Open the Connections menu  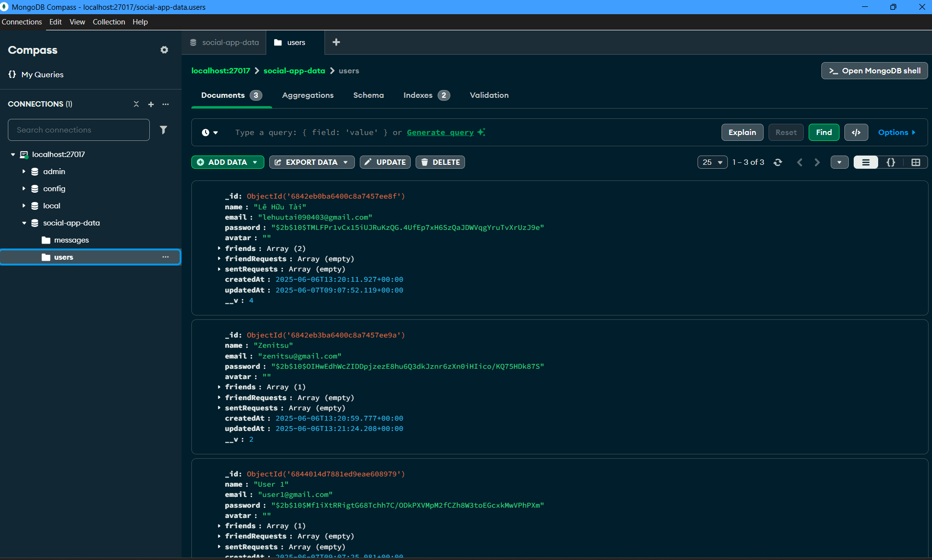coord(22,22)
